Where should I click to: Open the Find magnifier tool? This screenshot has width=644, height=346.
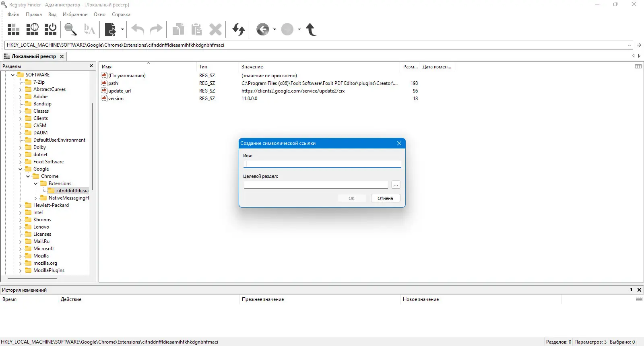70,29
